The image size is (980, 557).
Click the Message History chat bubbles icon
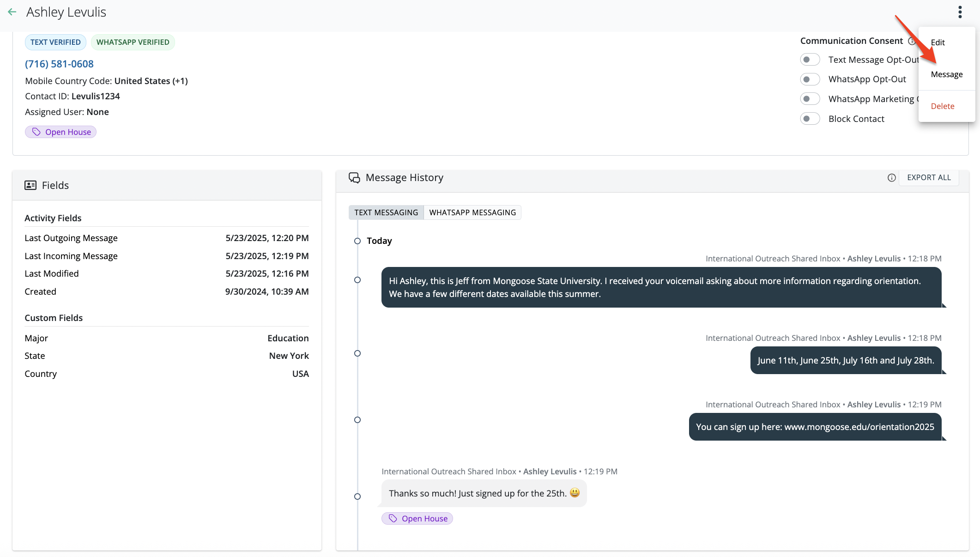(354, 178)
